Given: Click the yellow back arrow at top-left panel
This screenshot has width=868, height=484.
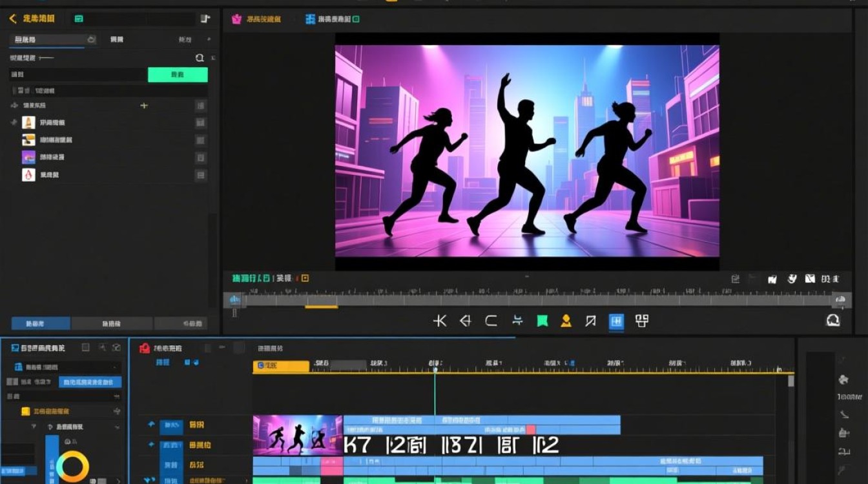Looking at the screenshot, I should click(x=13, y=19).
